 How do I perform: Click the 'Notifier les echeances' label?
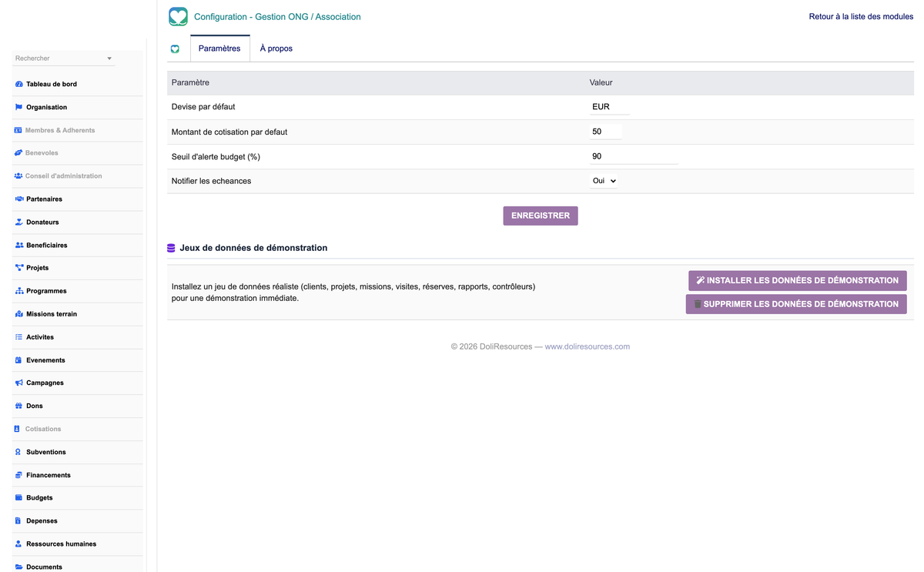[x=211, y=181]
